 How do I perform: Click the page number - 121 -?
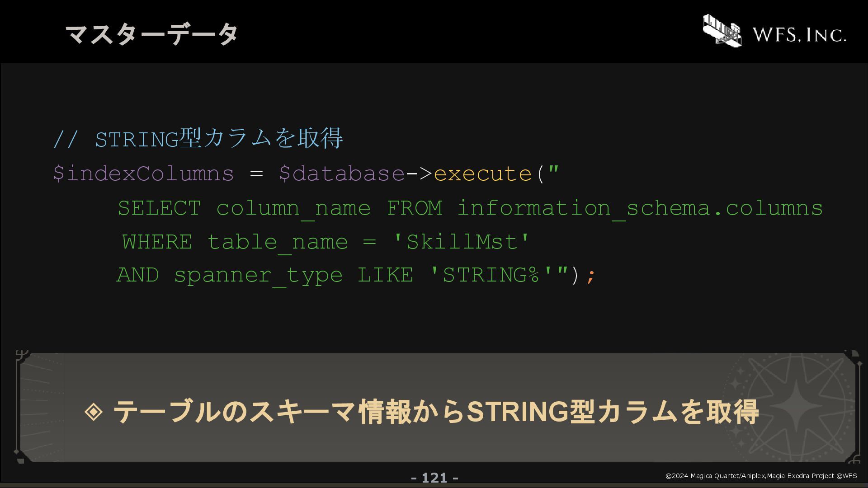click(x=434, y=478)
